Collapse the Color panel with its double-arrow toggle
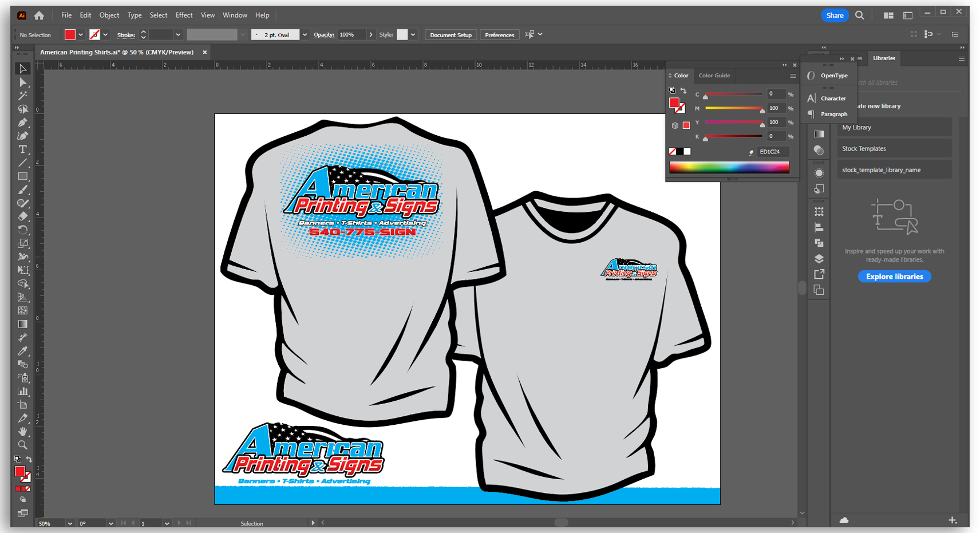 [784, 65]
